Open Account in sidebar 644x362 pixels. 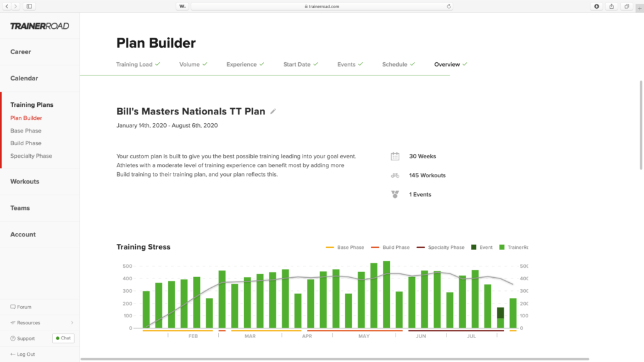tap(23, 234)
